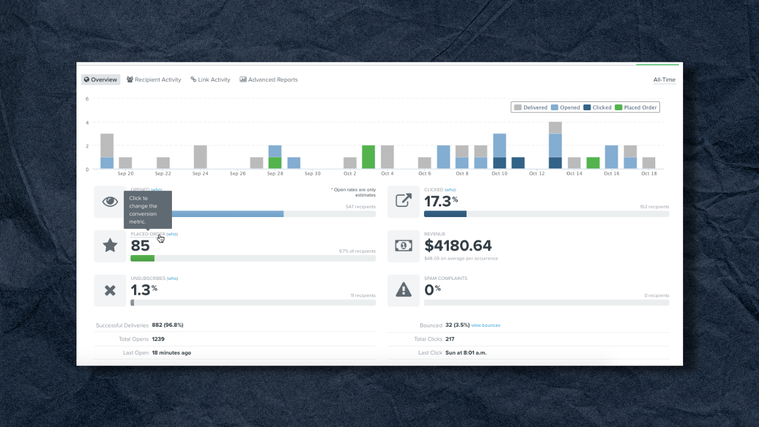Click the eye icon for Opened metric

pos(110,202)
